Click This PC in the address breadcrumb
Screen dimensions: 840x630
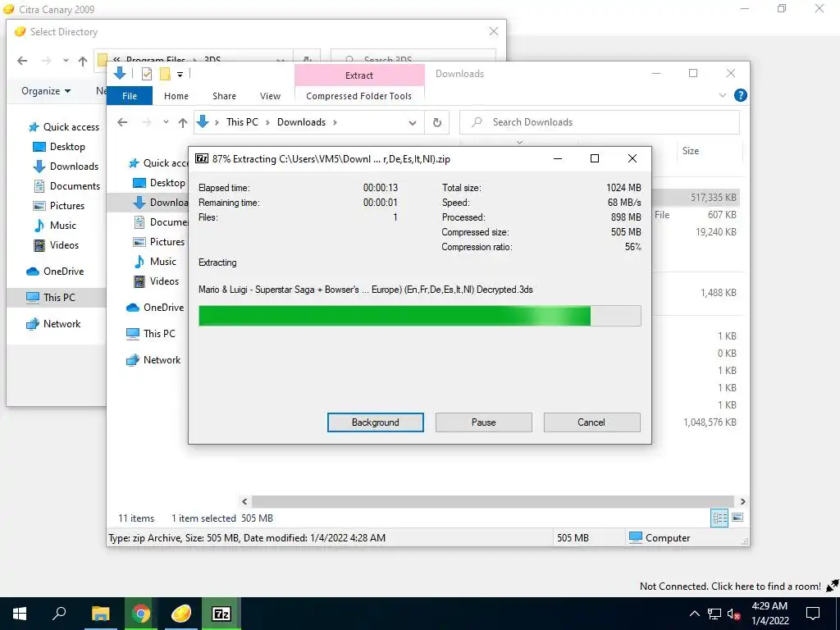(x=242, y=122)
